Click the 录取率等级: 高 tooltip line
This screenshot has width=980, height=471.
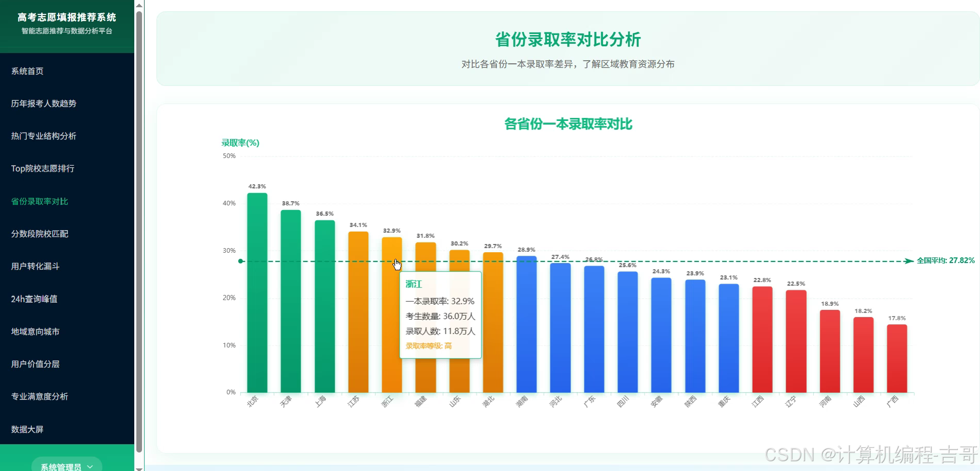(429, 346)
